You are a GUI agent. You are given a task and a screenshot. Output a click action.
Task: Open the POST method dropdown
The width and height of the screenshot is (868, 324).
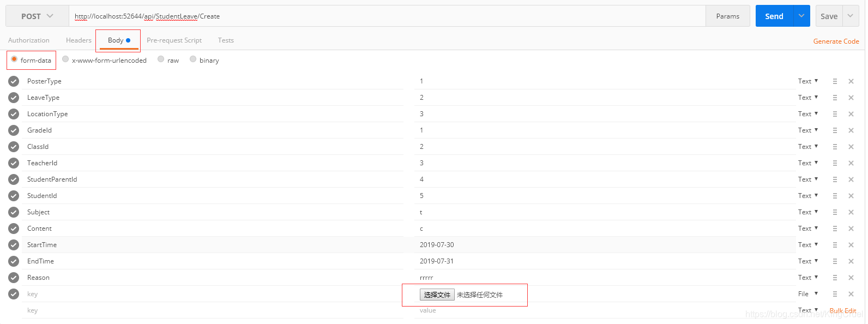click(x=37, y=16)
